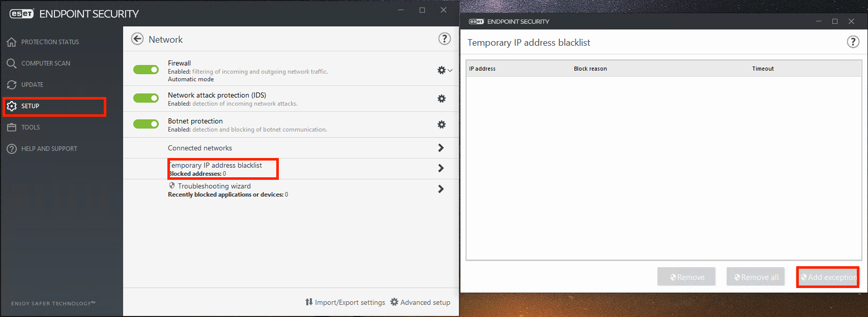Click the Help and Support question icon
The width and height of the screenshot is (868, 317).
coord(12,149)
